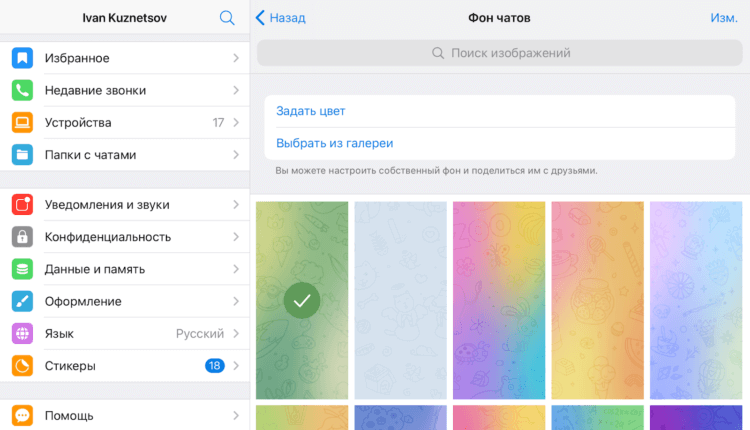Click the Русский language value
The width and height of the screenshot is (750, 430).
(200, 333)
